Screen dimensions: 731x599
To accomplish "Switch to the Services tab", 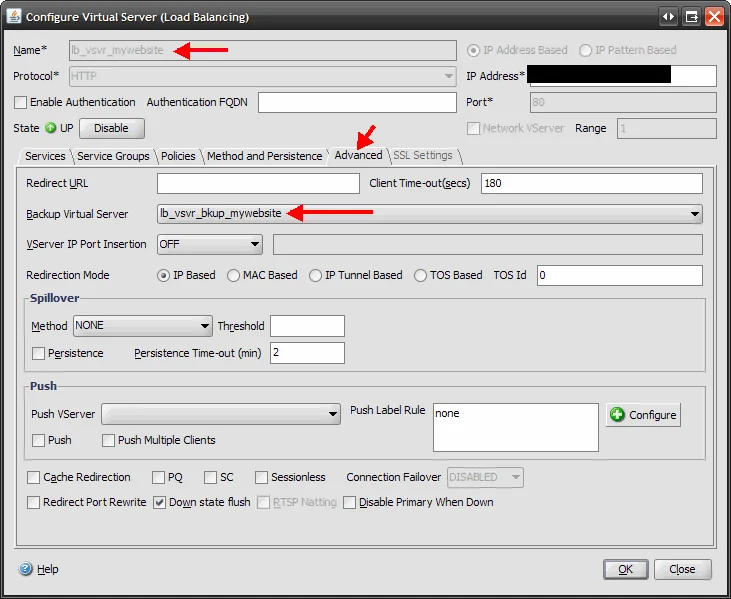I will pyautogui.click(x=45, y=156).
